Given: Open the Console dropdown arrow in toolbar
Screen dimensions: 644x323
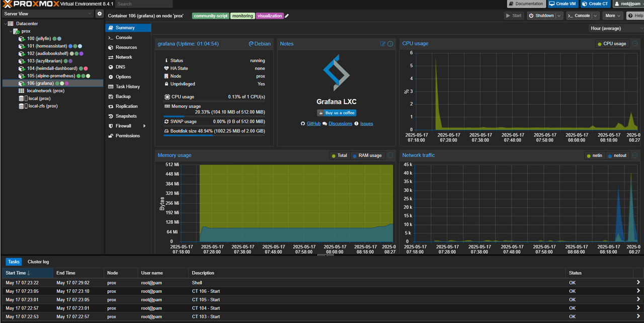Looking at the screenshot, I should click(596, 16).
